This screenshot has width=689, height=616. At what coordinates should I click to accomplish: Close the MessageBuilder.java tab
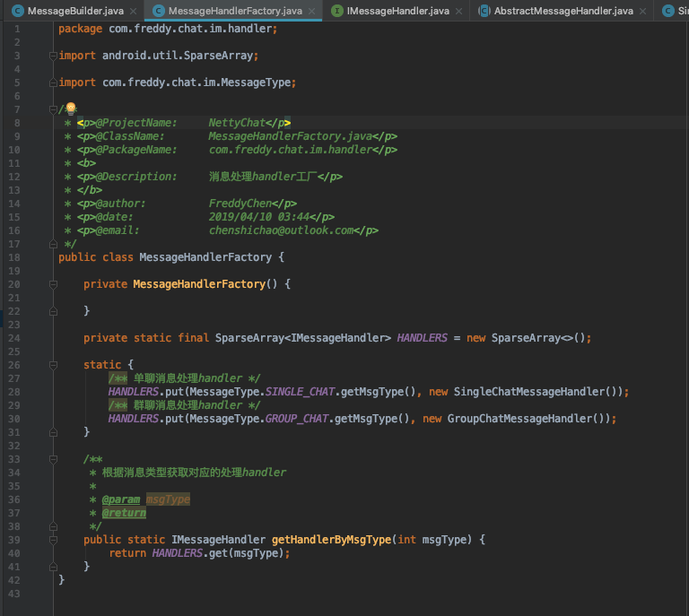[133, 12]
